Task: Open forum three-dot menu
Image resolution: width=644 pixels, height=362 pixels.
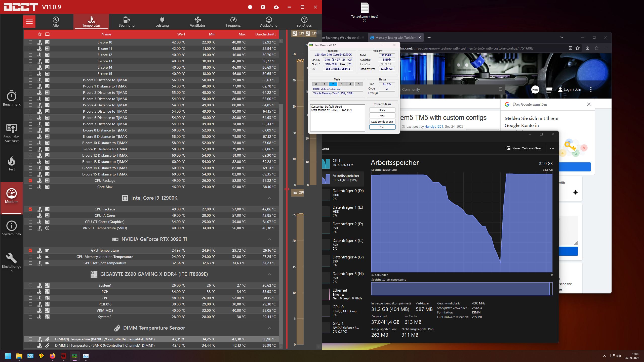Action: 591,89
